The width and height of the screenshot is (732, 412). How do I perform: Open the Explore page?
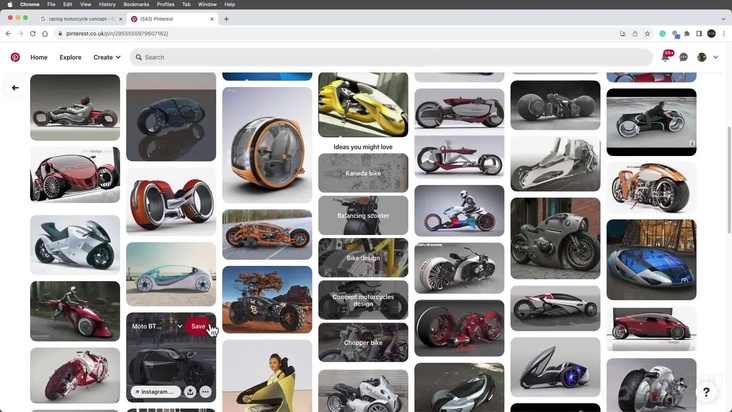tap(70, 57)
